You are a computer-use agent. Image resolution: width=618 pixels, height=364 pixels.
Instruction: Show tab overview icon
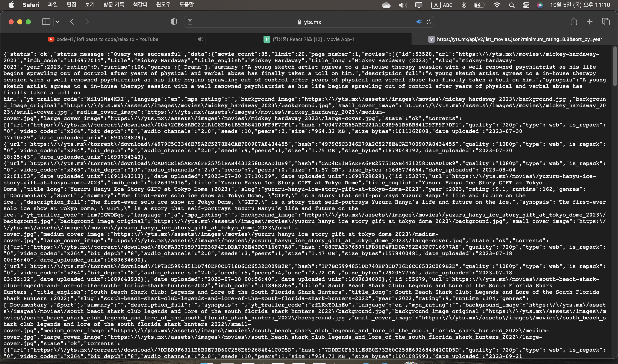[606, 22]
